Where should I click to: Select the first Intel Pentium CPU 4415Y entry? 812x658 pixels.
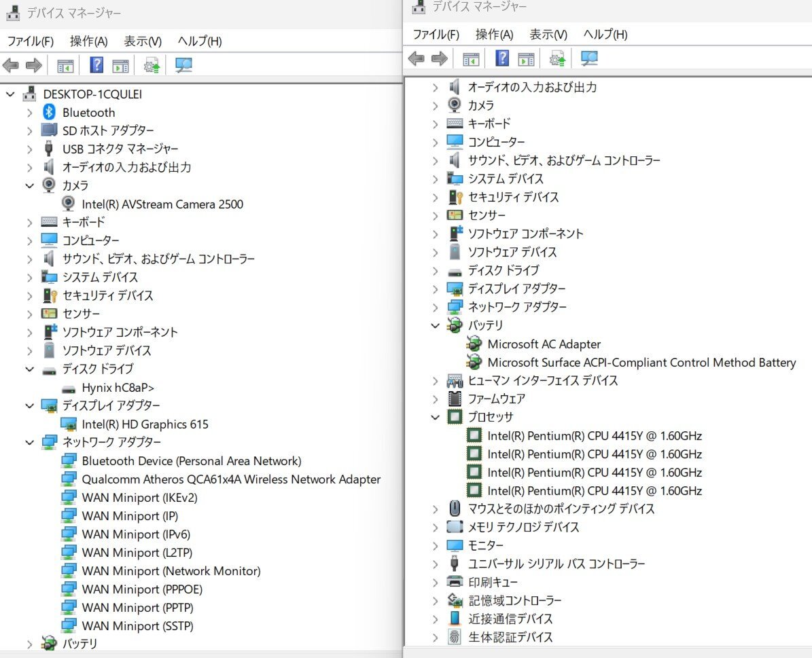595,436
